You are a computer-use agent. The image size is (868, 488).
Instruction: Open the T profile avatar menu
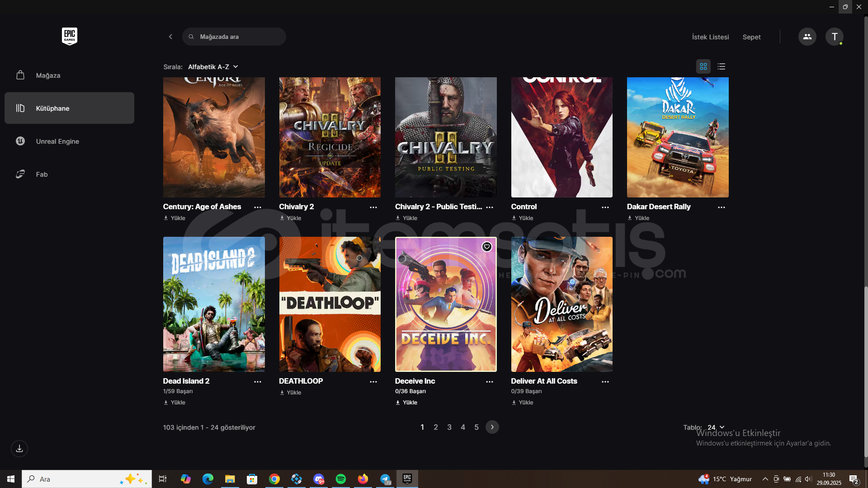click(x=834, y=37)
